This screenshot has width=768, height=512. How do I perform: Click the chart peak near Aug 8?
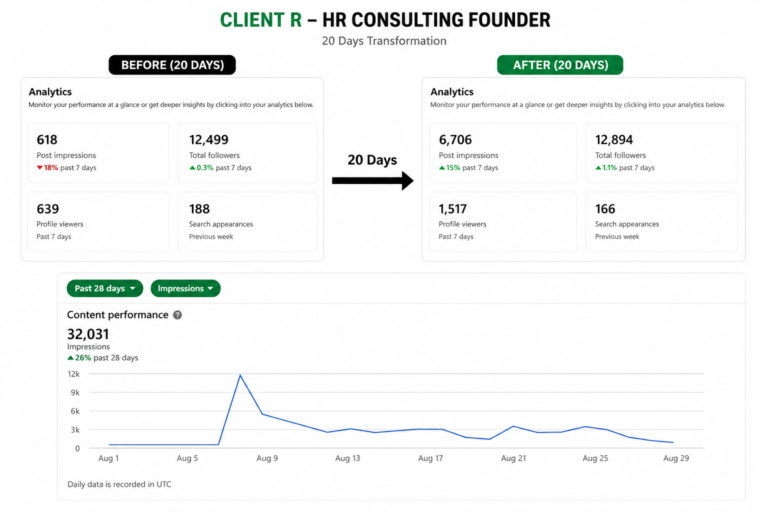pos(240,375)
